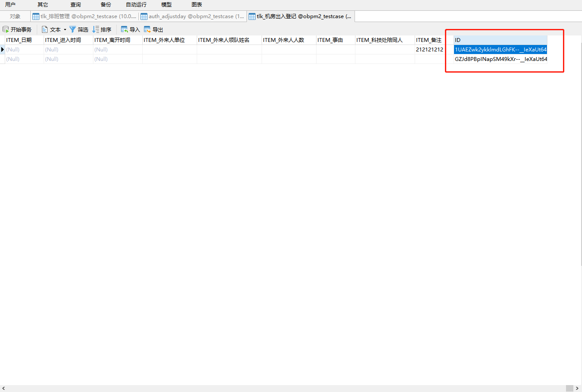Click the ITEM_离开时间 column header
Screen dimensions: 582x392
pyautogui.click(x=118, y=40)
